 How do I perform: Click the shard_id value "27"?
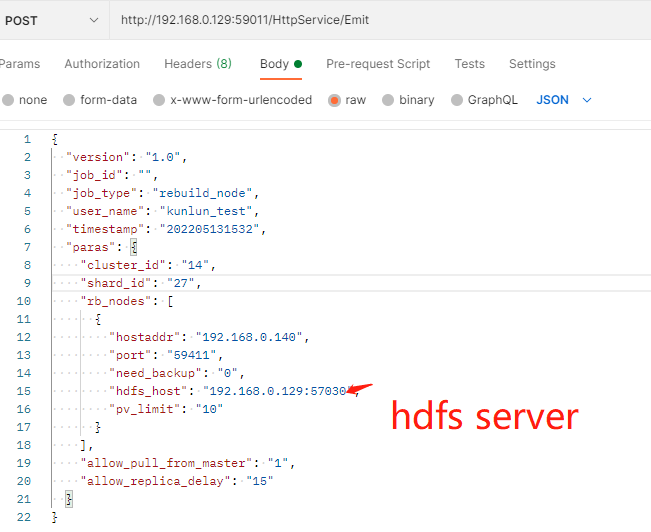[181, 283]
